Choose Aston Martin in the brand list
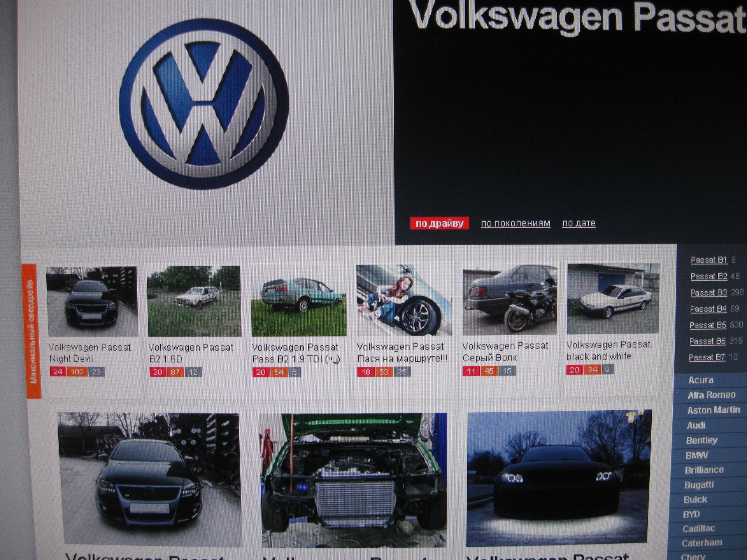 (x=714, y=410)
